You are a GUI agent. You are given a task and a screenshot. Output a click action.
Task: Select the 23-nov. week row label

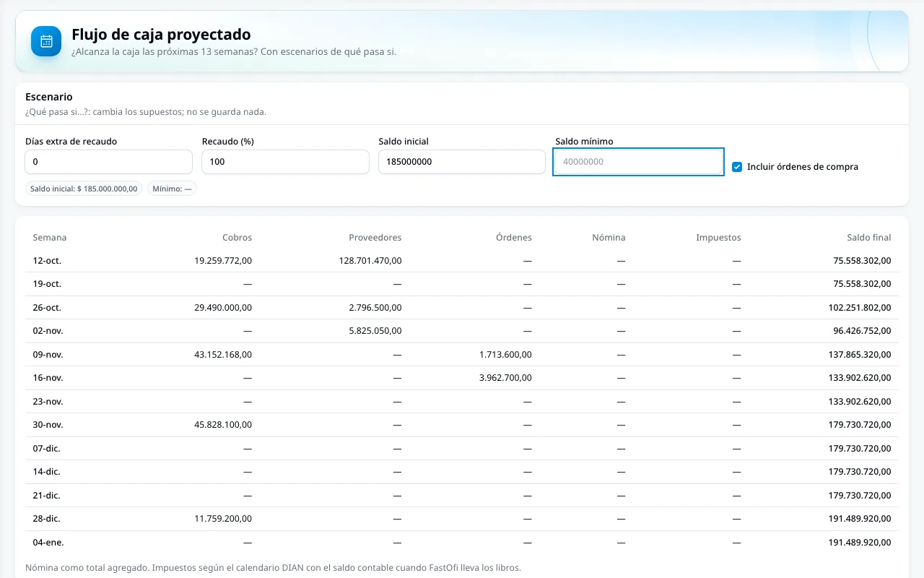[48, 402]
